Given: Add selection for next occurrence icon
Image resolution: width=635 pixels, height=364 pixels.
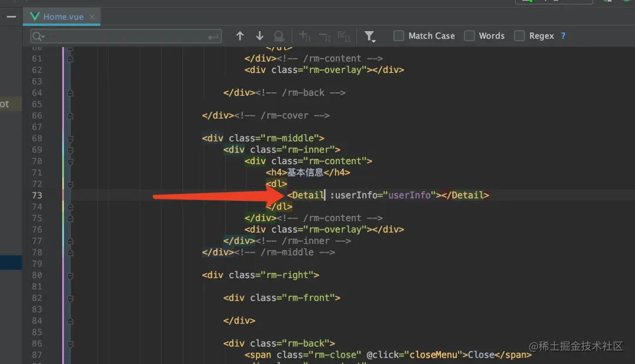Looking at the screenshot, I should [x=305, y=36].
